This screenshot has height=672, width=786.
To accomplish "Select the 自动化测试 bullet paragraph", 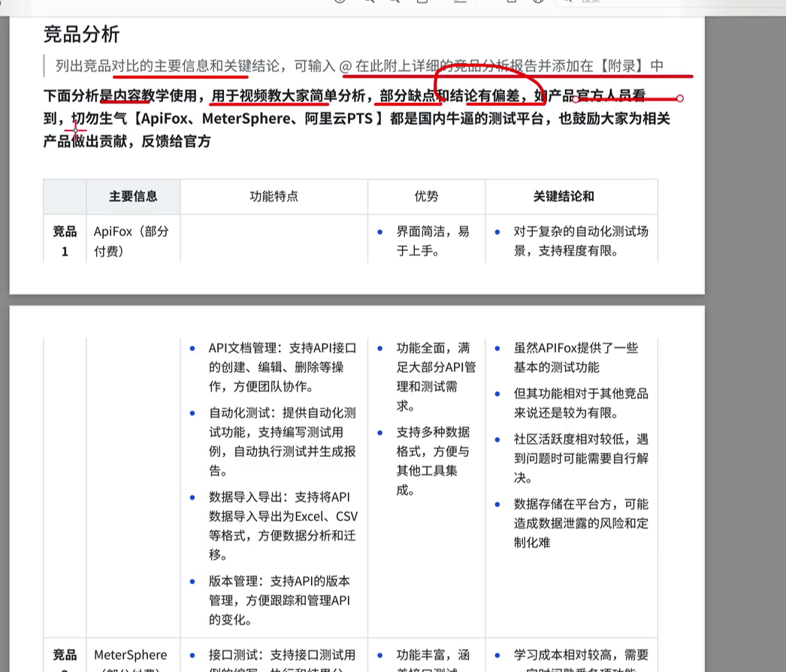I will point(283,442).
